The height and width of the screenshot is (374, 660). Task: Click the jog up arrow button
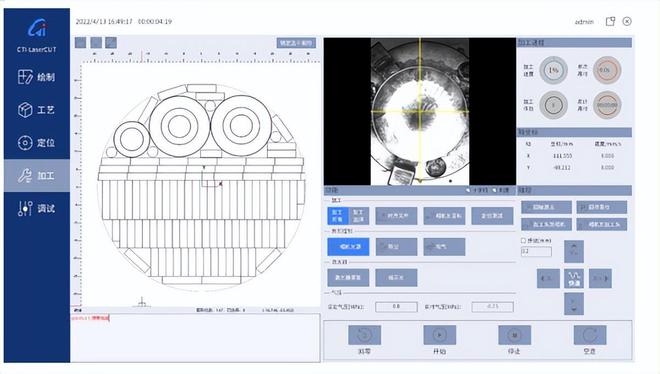[x=574, y=251]
